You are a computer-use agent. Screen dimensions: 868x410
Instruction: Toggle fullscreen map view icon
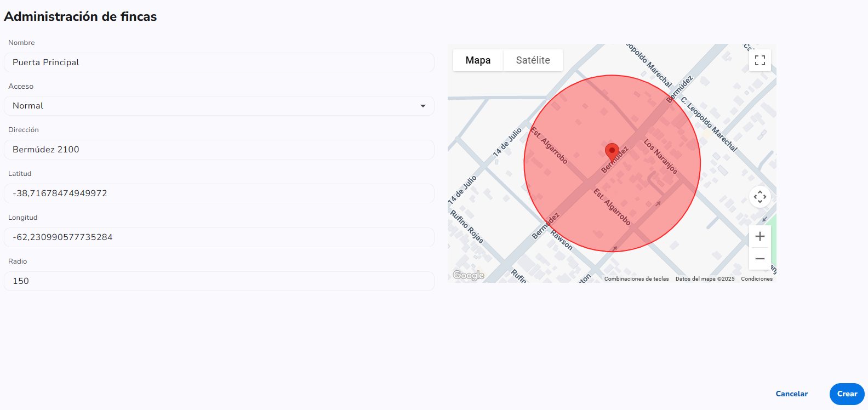(x=759, y=60)
